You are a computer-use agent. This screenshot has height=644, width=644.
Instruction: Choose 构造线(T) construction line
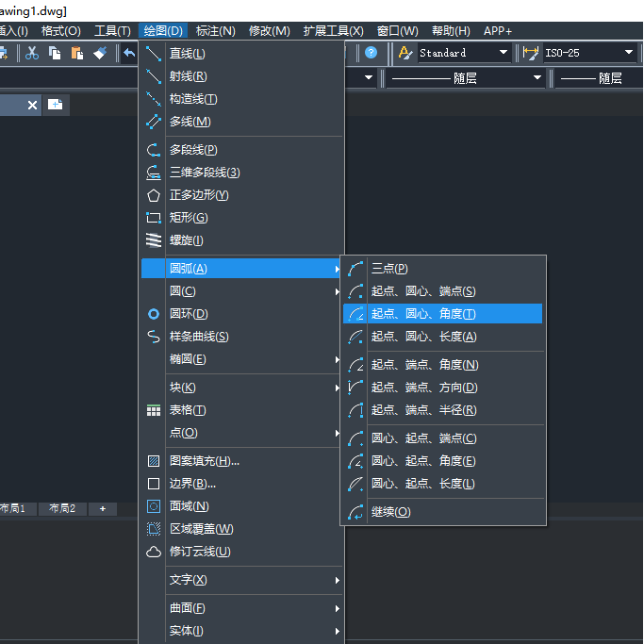click(240, 99)
